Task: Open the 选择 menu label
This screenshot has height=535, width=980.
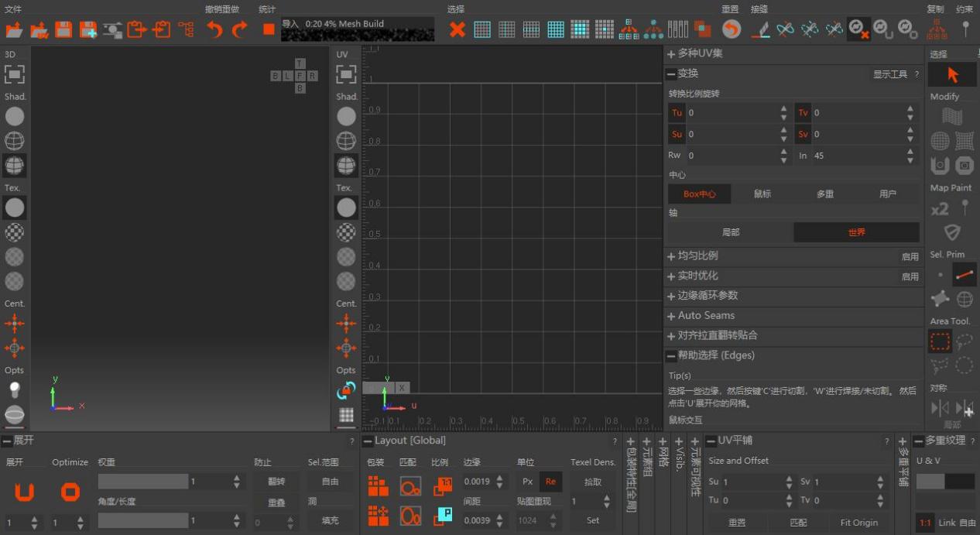Action: click(x=456, y=9)
